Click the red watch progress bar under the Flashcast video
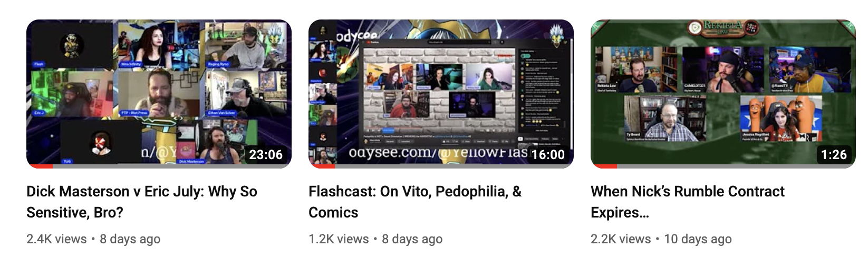868x257 pixels. pos(322,166)
